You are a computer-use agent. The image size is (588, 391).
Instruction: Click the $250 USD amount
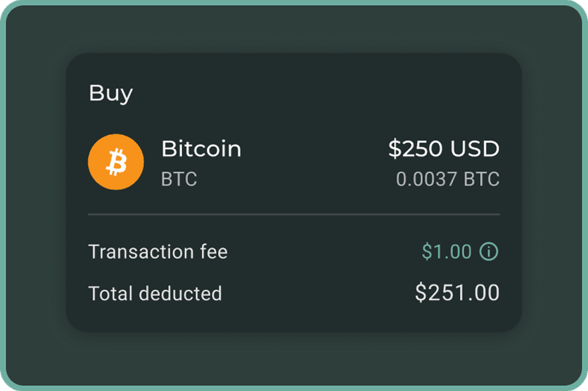(444, 149)
